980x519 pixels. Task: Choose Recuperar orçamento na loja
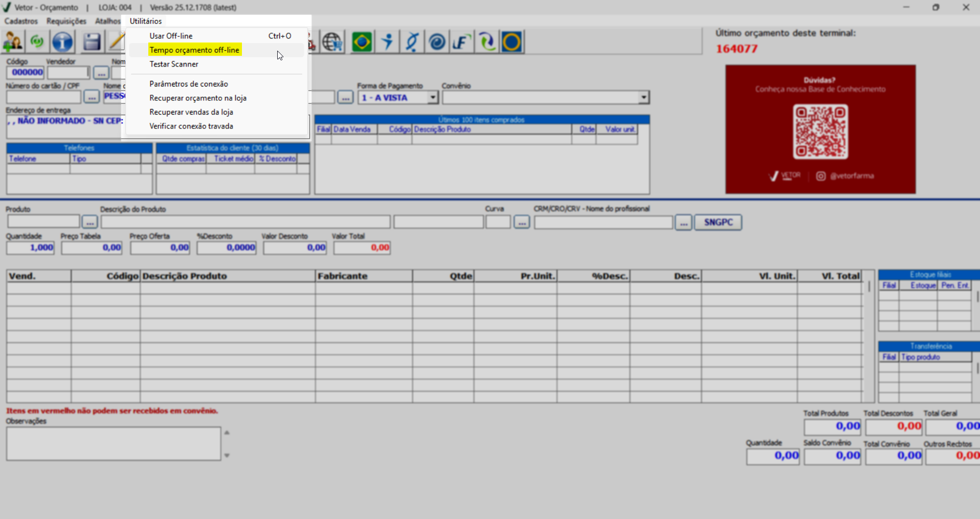pyautogui.click(x=198, y=98)
